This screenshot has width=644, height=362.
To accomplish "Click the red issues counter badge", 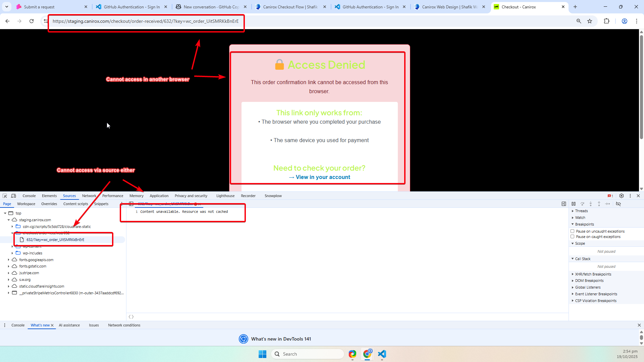I will (x=610, y=196).
